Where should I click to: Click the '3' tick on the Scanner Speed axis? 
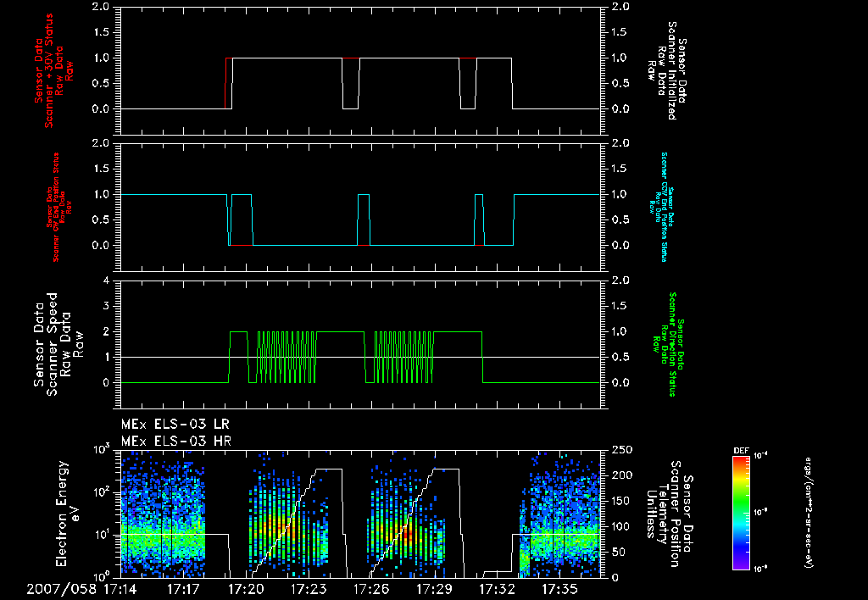point(106,306)
